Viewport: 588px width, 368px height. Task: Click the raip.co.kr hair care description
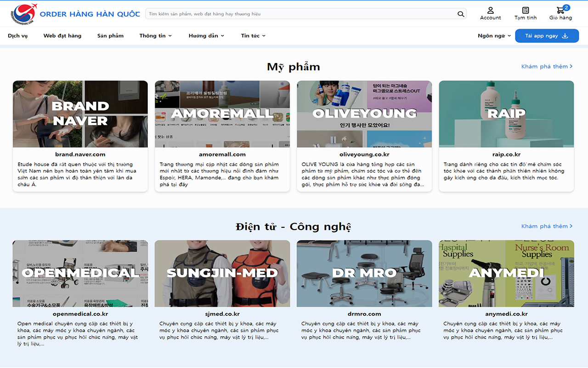[x=504, y=171]
